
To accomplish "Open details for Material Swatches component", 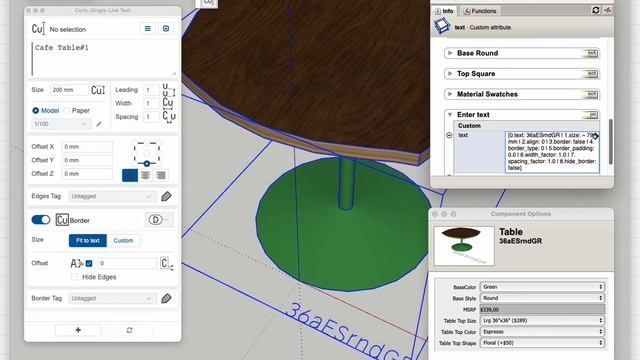I will pos(591,94).
